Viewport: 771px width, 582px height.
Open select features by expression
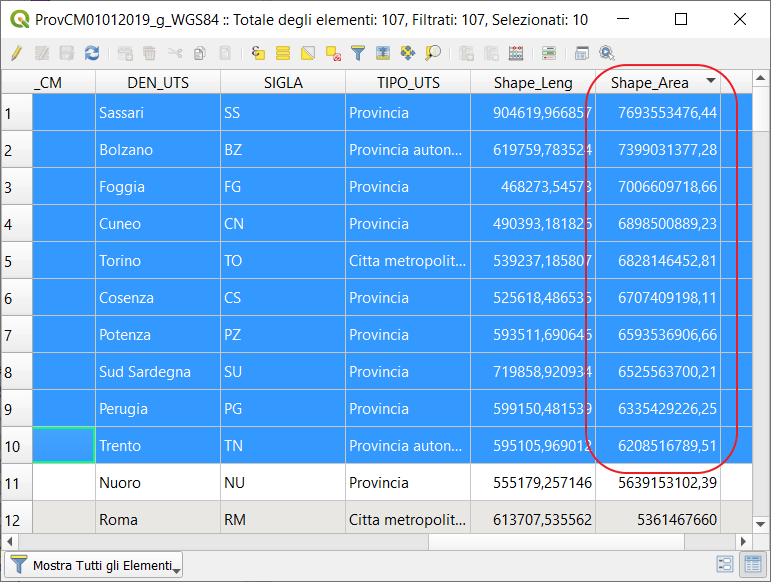(x=258, y=53)
